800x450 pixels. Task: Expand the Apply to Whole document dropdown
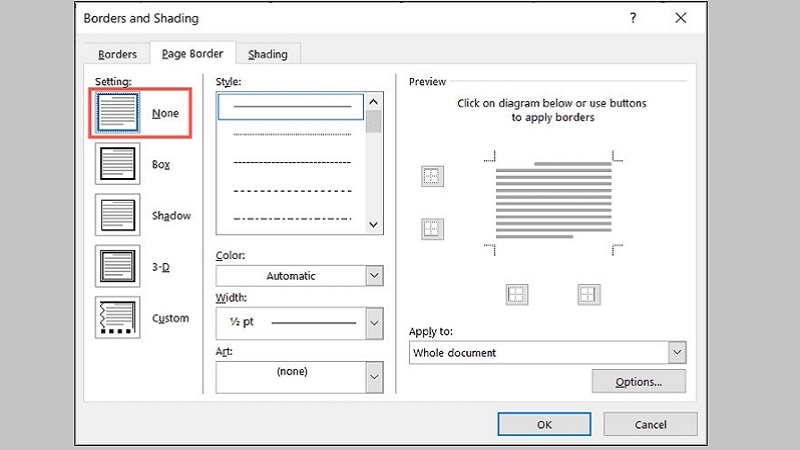pos(677,352)
